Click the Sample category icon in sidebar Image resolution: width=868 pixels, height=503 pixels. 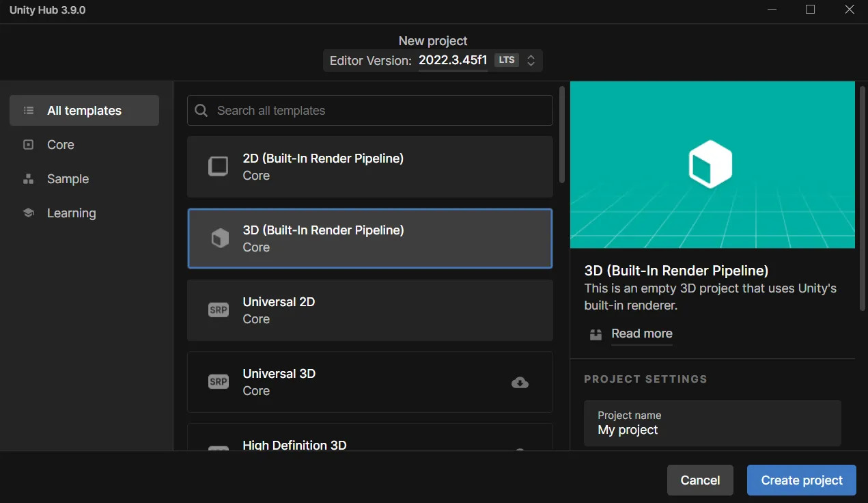(28, 179)
